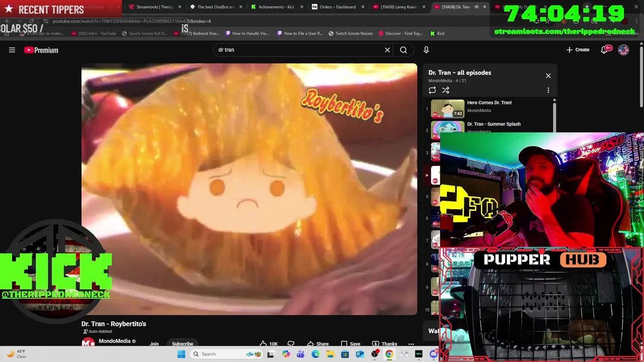
Task: Open playlist three-dot options menu
Action: pos(548,90)
